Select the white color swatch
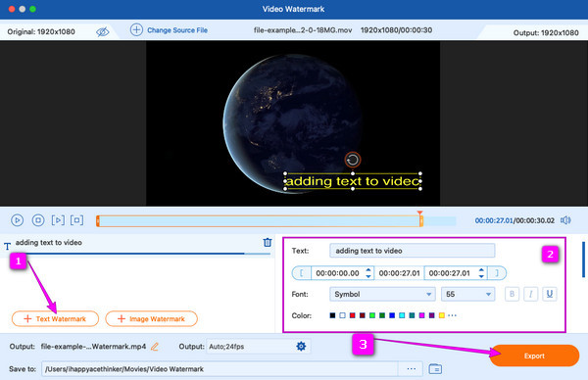The image size is (588, 380). click(342, 315)
